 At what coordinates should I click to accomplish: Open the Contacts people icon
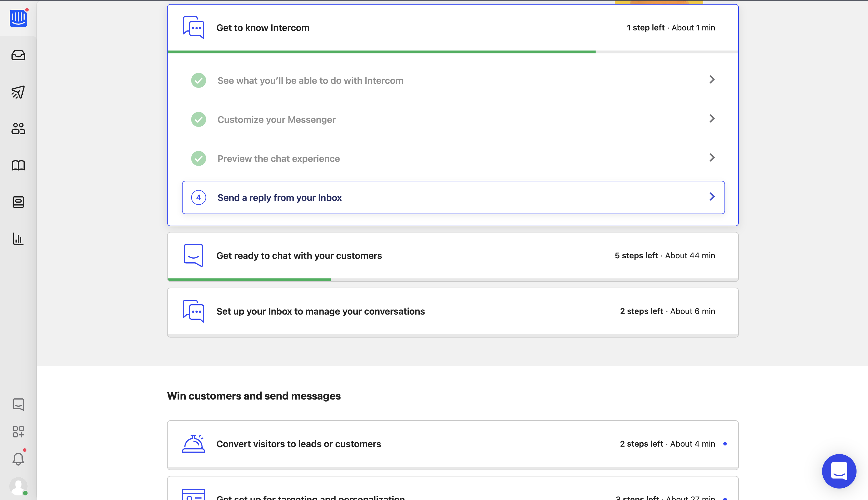pyautogui.click(x=18, y=129)
